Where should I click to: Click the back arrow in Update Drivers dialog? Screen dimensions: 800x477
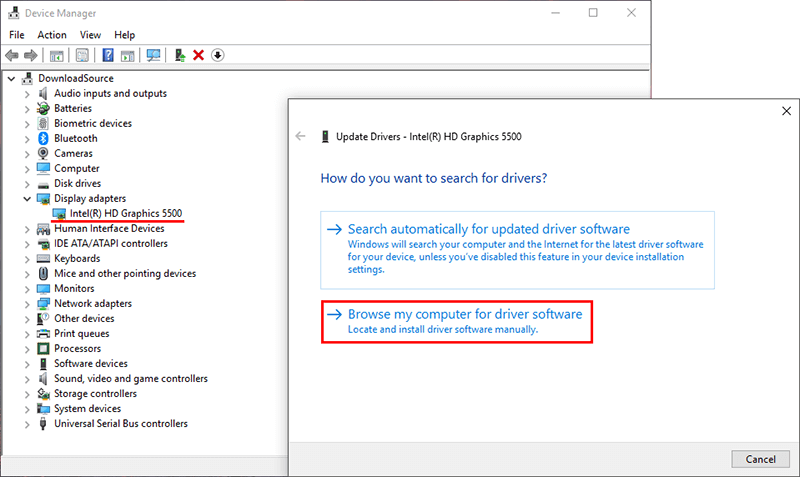coord(301,136)
